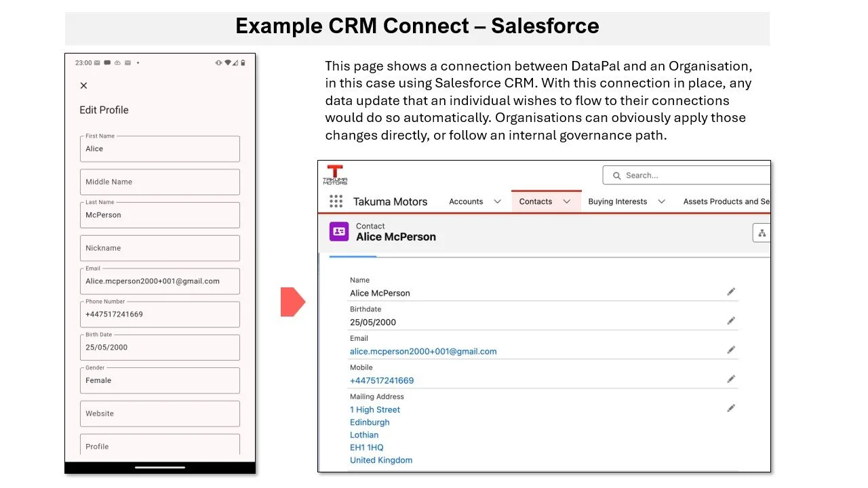
Task: Click the search magnifier icon in Salesforce
Action: coord(616,176)
